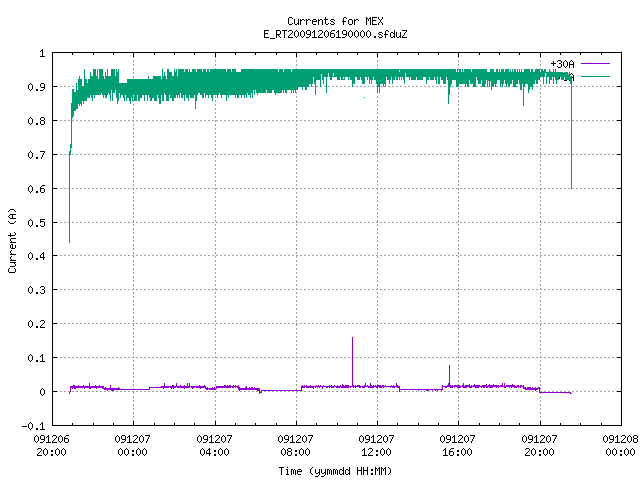Click the x-axis label '091207 16:00'
The width and height of the screenshot is (640, 480).
pyautogui.click(x=458, y=445)
